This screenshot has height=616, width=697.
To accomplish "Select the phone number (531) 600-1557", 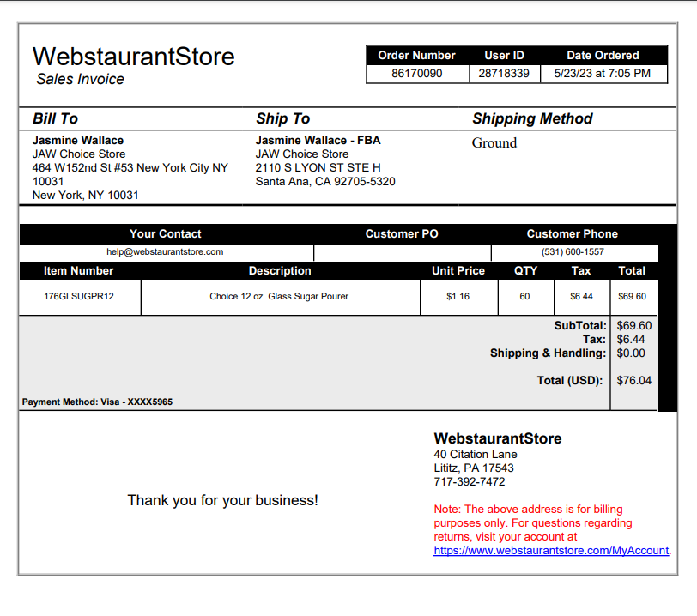I will (x=573, y=252).
